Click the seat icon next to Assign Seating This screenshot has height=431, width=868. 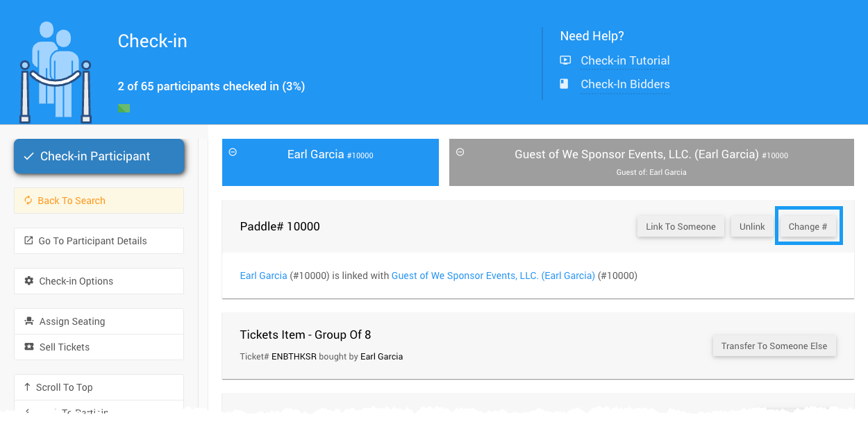28,321
